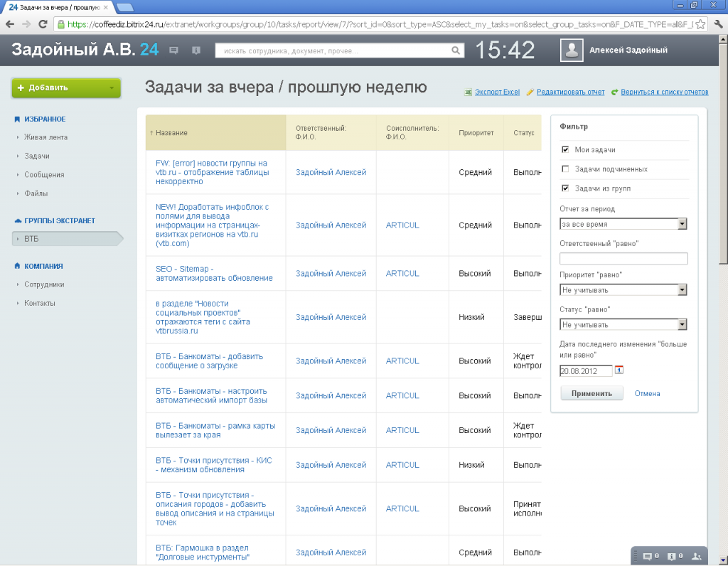The width and height of the screenshot is (728, 566).
Task: Open Задачи in sidebar
Action: click(x=37, y=156)
